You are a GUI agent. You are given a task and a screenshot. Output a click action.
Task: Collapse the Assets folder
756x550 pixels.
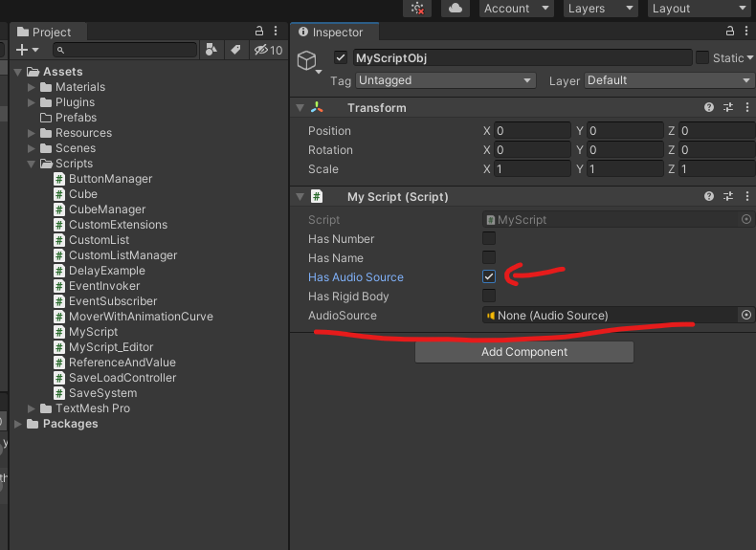pyautogui.click(x=18, y=72)
